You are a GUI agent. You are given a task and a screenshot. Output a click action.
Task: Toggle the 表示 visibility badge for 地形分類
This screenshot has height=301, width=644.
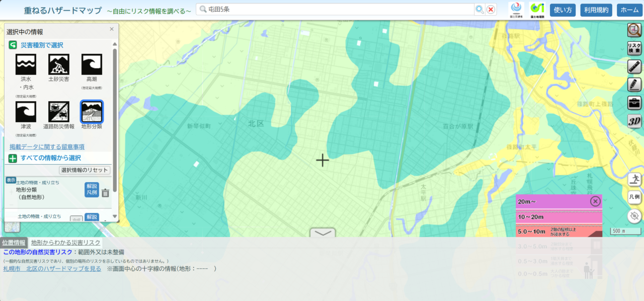pyautogui.click(x=11, y=180)
